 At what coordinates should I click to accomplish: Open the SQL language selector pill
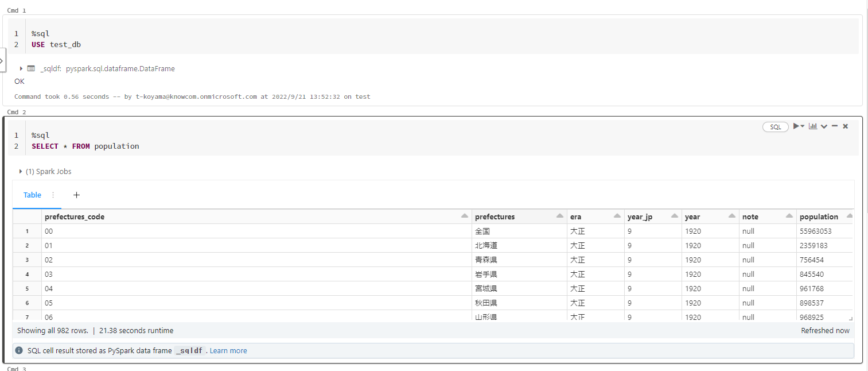(x=776, y=126)
